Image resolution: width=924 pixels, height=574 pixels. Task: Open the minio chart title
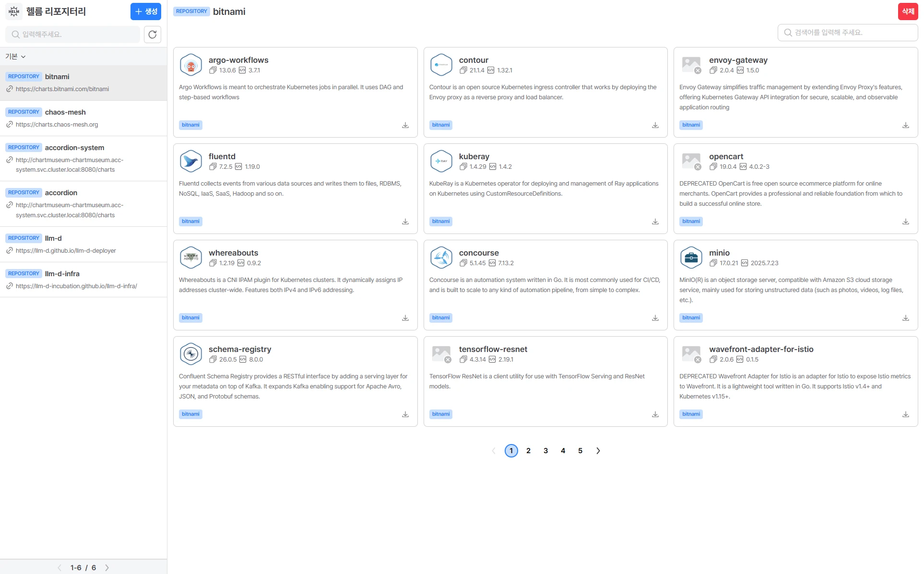[x=720, y=253]
